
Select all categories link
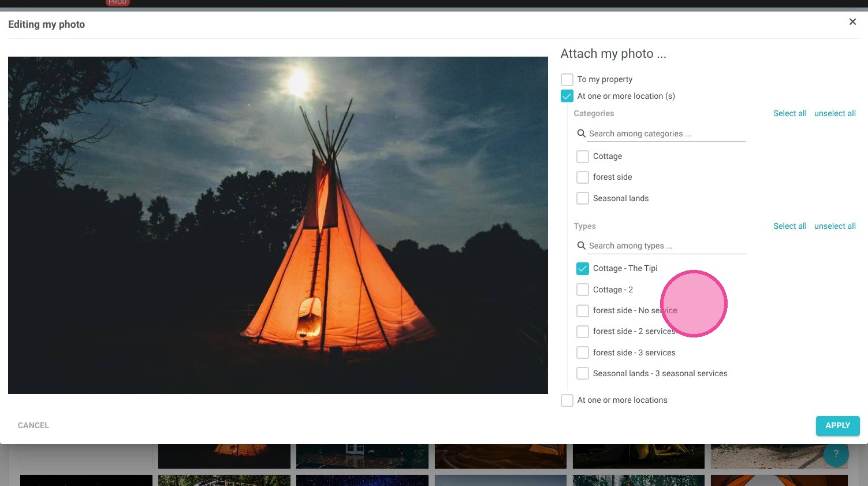click(x=790, y=113)
